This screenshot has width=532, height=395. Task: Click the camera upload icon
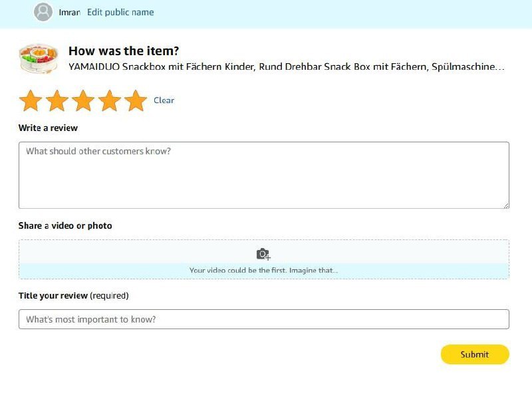click(x=263, y=254)
